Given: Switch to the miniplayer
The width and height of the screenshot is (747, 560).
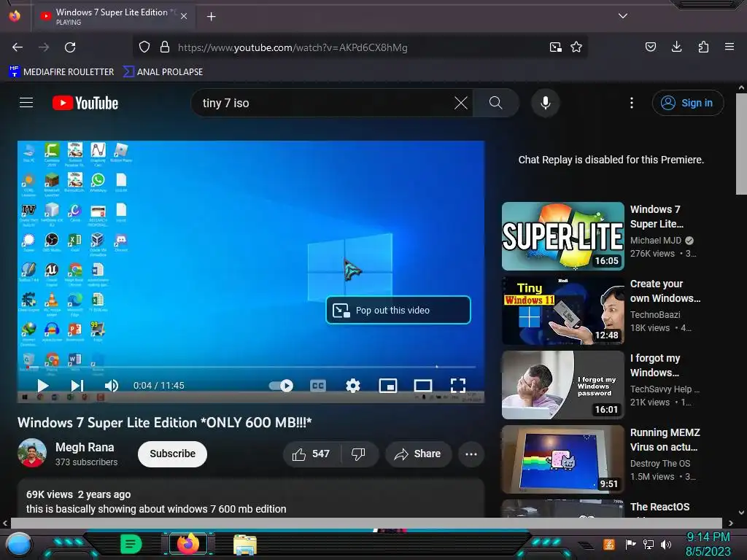Looking at the screenshot, I should pos(388,386).
